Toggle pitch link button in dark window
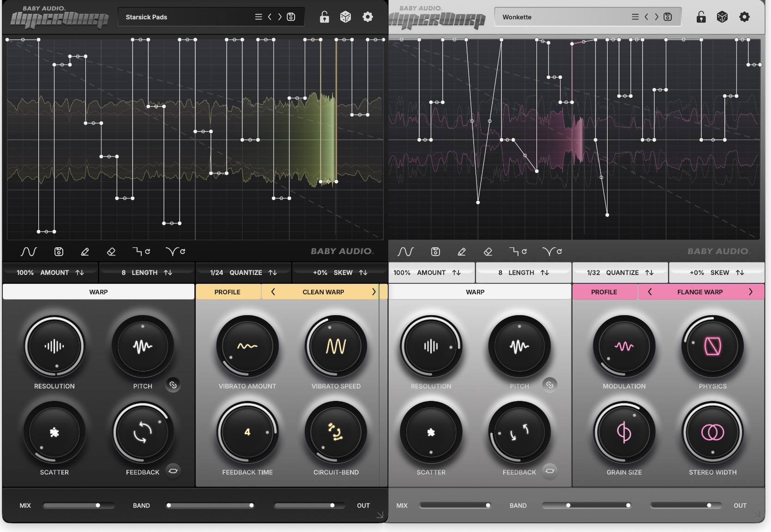 click(173, 385)
